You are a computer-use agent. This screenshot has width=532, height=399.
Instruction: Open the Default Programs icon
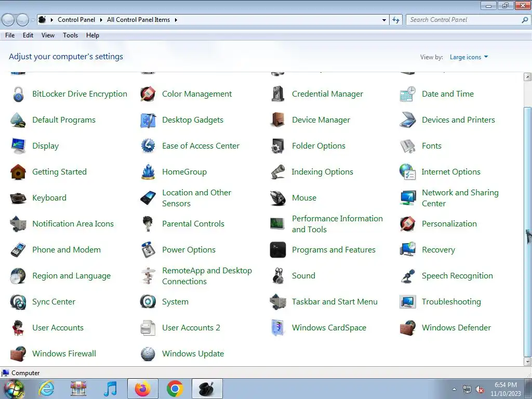pyautogui.click(x=18, y=120)
